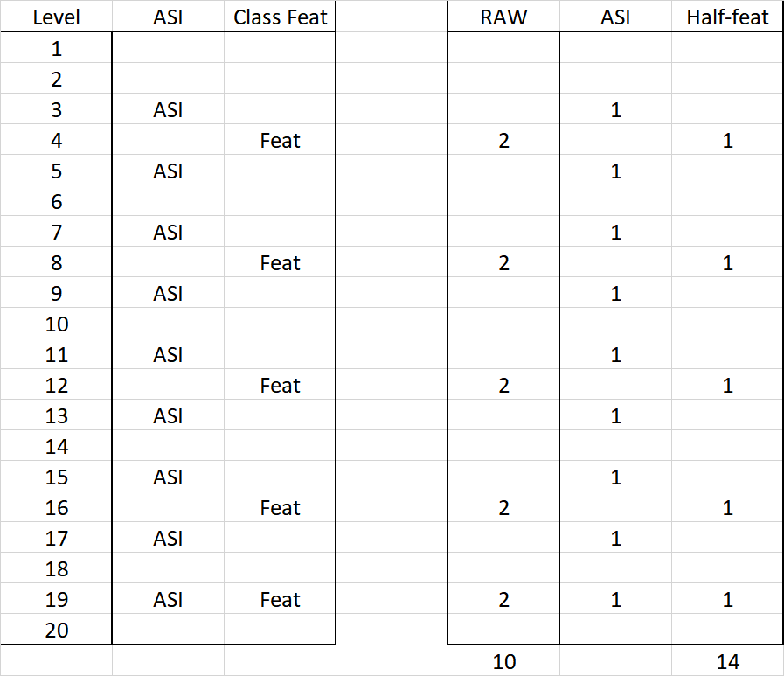Click the ASI cell at level 11

[x=168, y=354]
